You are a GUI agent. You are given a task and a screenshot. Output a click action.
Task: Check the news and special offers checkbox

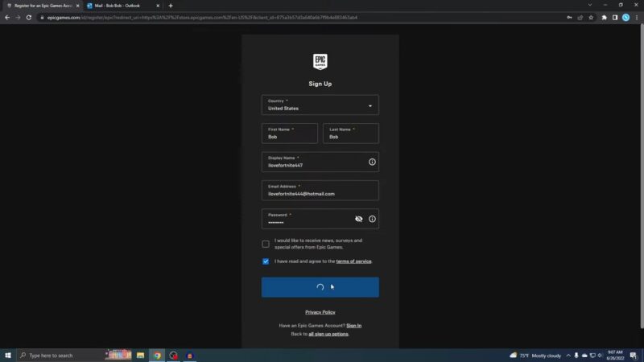pyautogui.click(x=266, y=245)
